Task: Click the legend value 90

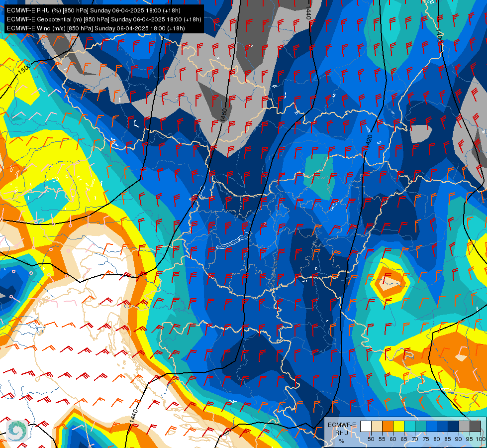Action: tap(459, 439)
